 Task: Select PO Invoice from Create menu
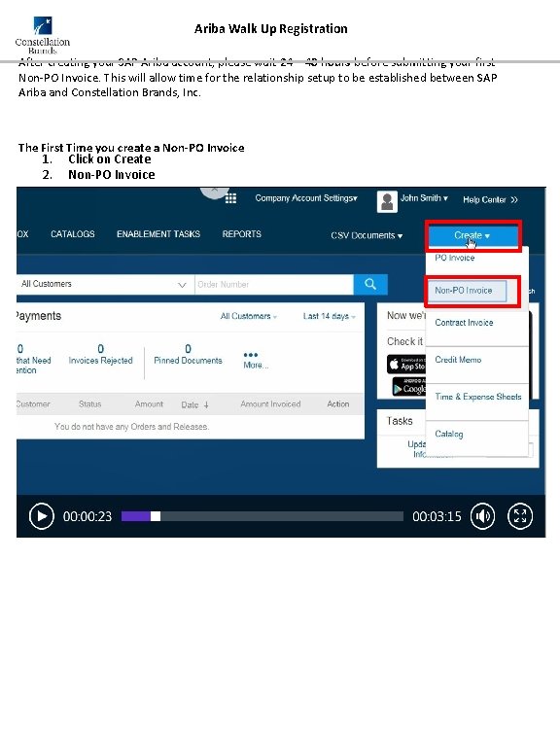(455, 258)
